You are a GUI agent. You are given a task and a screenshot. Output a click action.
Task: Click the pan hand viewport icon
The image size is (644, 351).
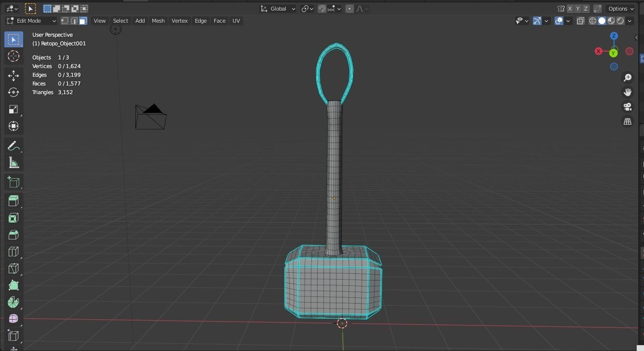click(x=628, y=92)
